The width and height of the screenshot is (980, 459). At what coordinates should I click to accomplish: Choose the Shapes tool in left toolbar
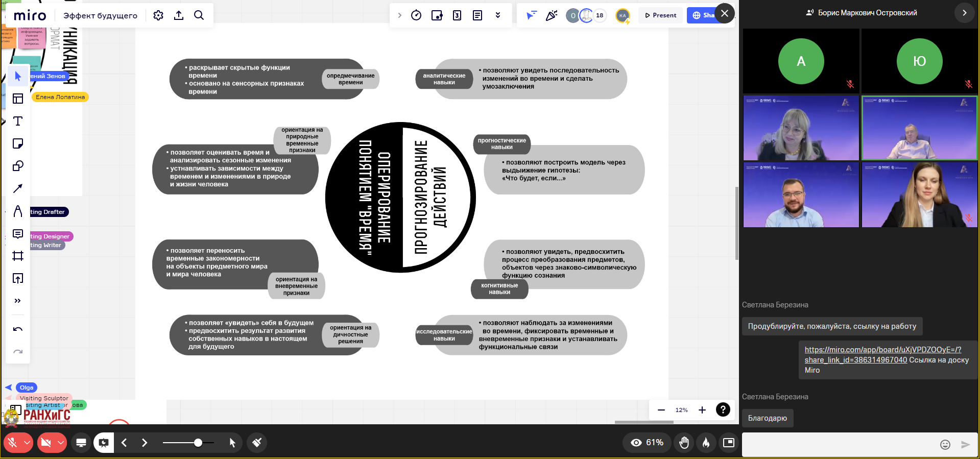18,166
